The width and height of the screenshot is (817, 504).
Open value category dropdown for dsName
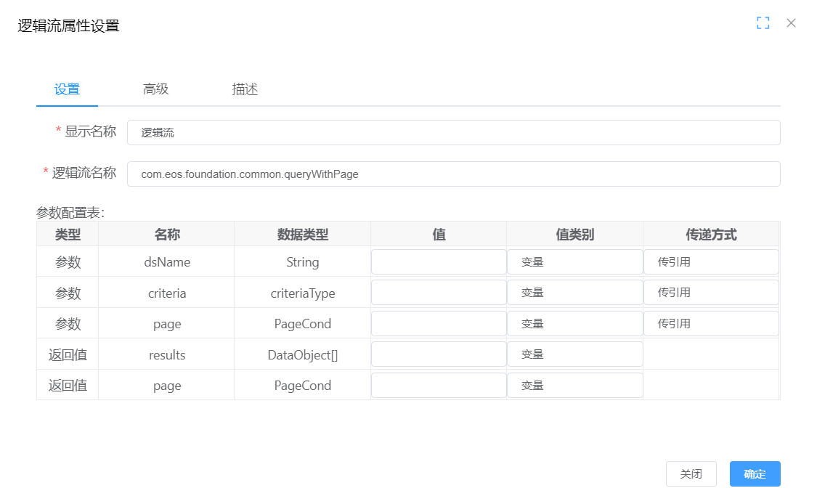(x=574, y=262)
